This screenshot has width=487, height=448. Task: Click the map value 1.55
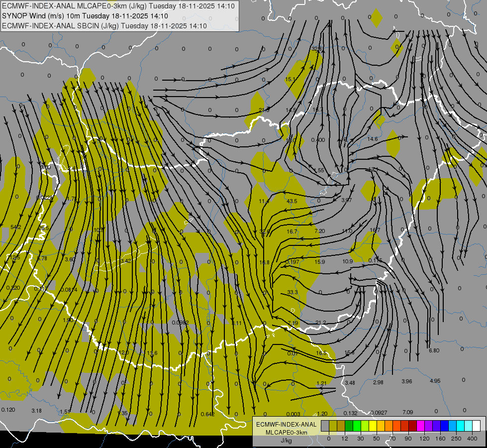(x=319, y=170)
